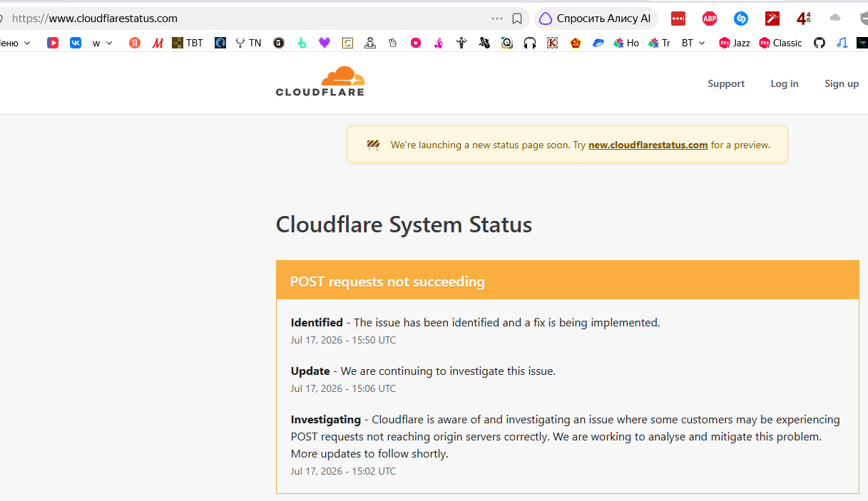Viewport: 868px width, 501px height.
Task: Click the Shazam extension icon
Action: click(741, 19)
